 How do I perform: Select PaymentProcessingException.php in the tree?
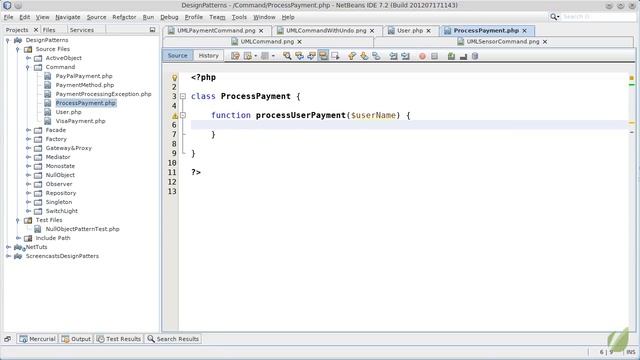click(103, 94)
